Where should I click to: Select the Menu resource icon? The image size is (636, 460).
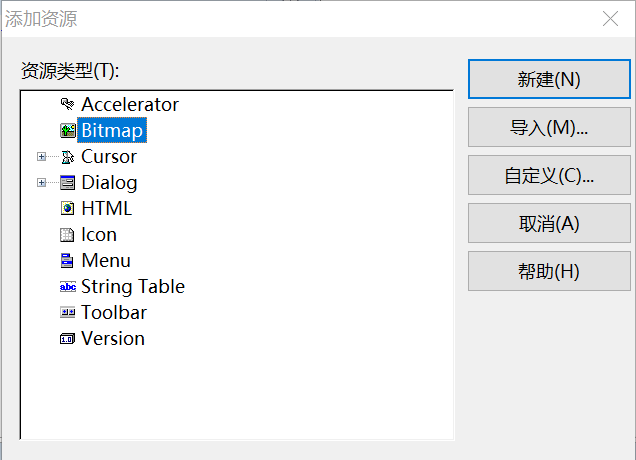tap(67, 260)
